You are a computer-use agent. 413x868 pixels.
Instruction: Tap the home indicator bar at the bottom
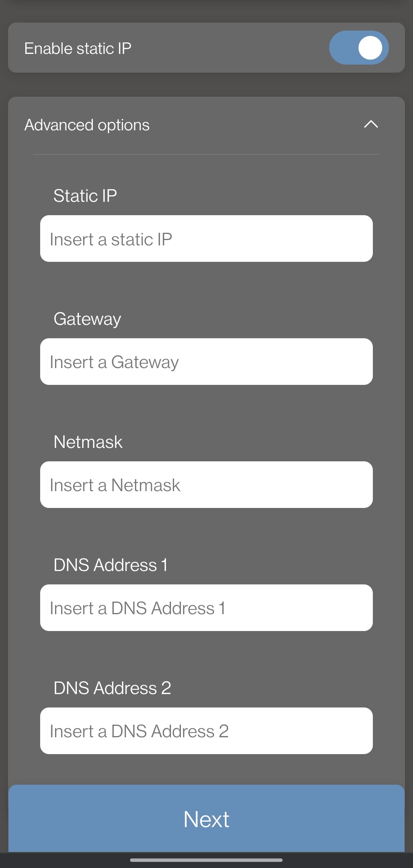click(x=206, y=860)
